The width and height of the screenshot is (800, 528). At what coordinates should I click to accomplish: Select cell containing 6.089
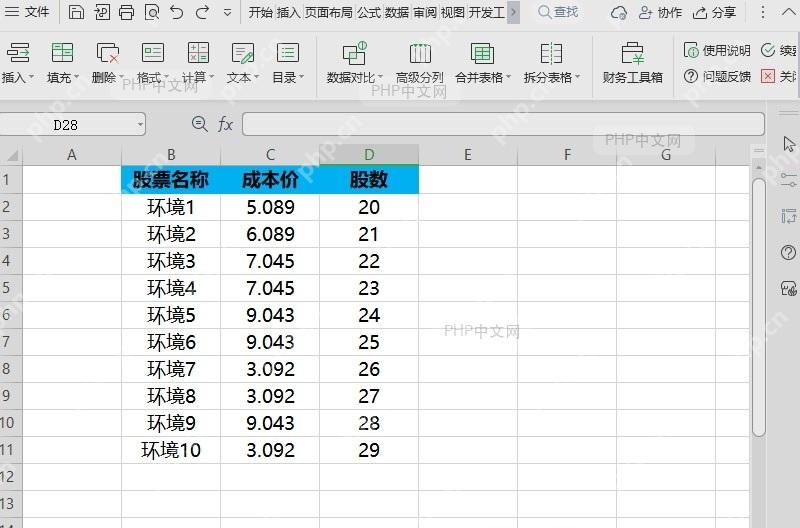pos(270,234)
